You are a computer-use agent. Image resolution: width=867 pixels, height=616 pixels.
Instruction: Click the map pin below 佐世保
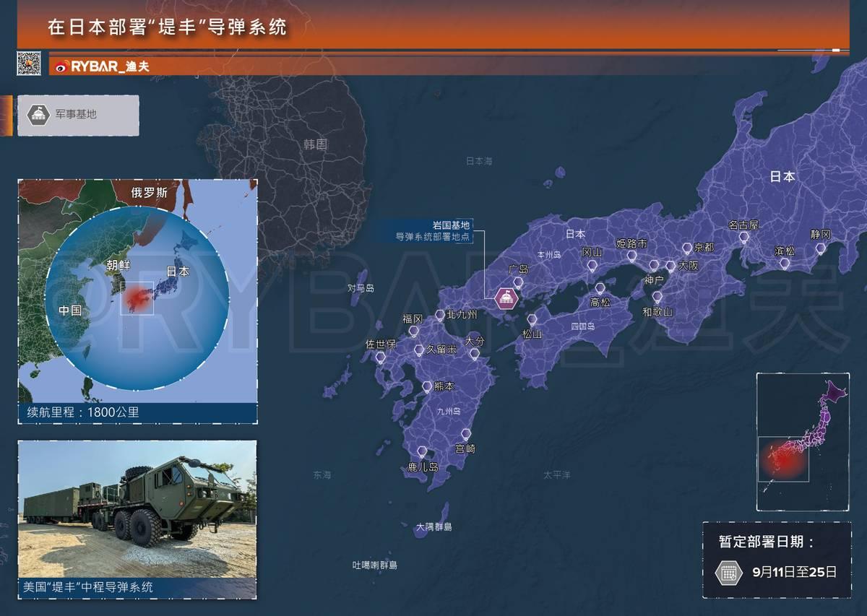pos(381,357)
